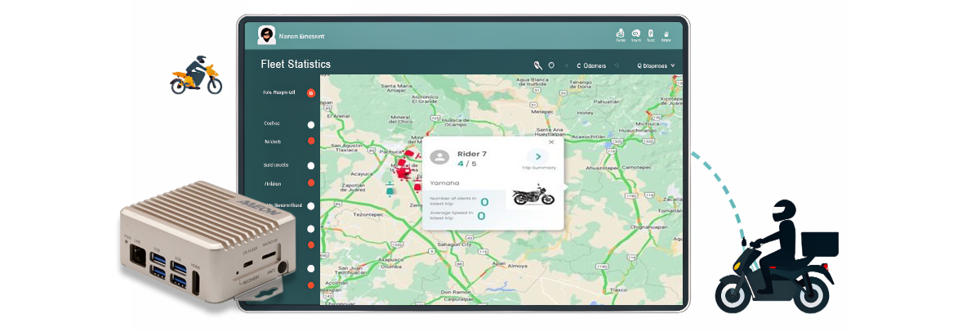Click the Huauchinango label on the map
The height and width of the screenshot is (332, 980).
point(639,131)
